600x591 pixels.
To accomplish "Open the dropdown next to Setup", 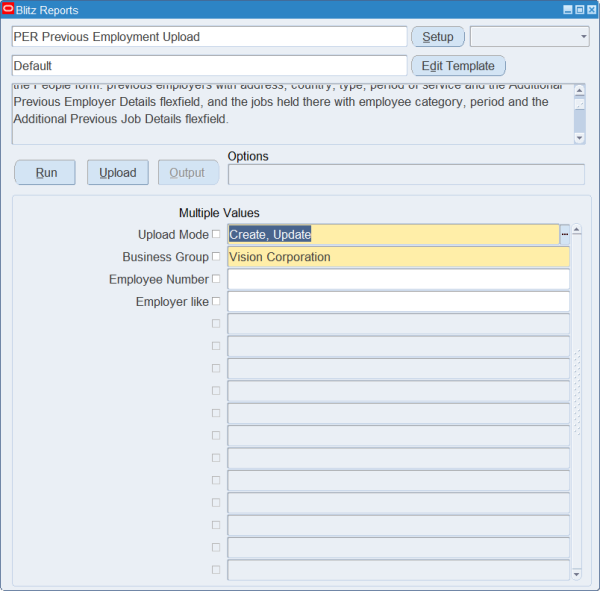I will pos(530,37).
